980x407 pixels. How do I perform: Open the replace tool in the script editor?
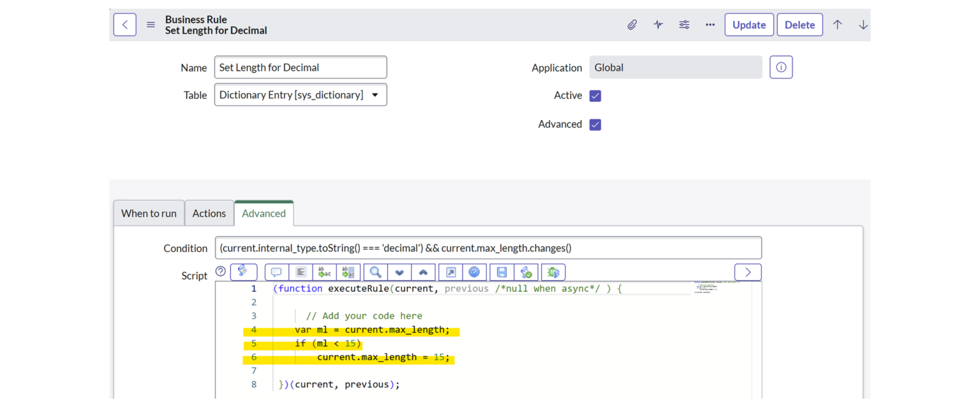pos(324,272)
